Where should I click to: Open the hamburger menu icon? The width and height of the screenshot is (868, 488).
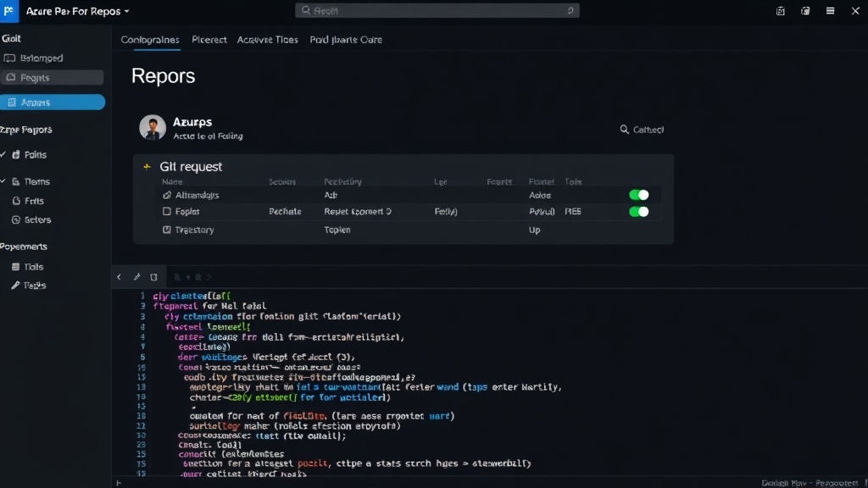click(x=831, y=11)
